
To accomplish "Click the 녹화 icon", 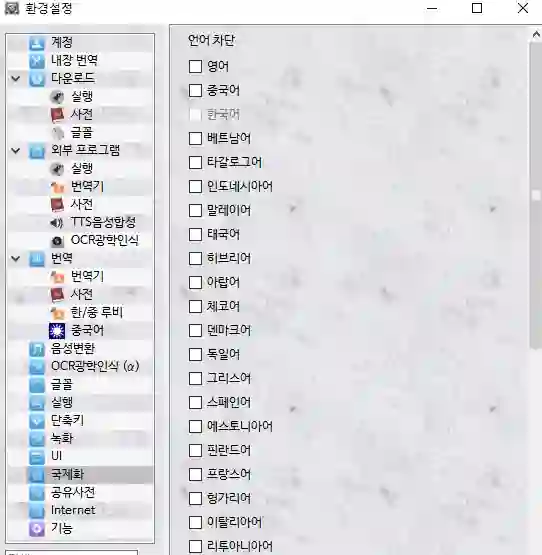I will tap(37, 439).
